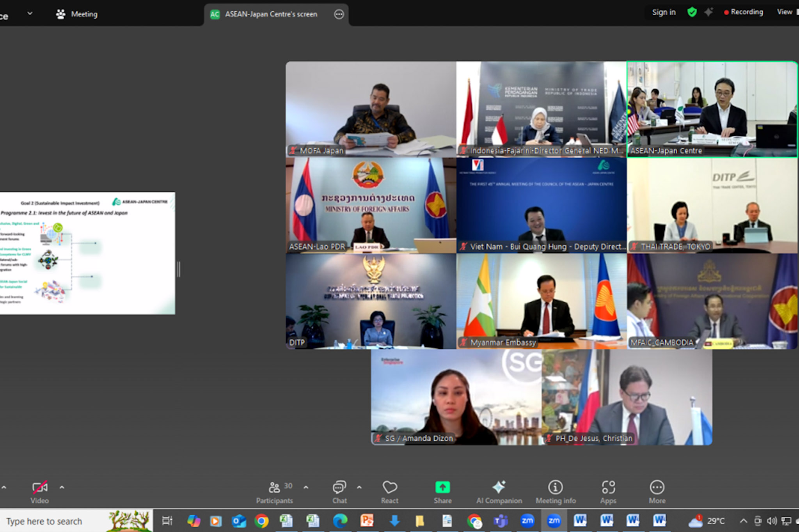The width and height of the screenshot is (799, 532).
Task: Open Task View in the taskbar
Action: coord(167,521)
